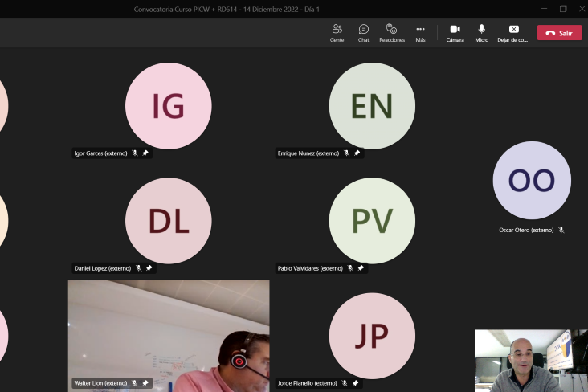Open the Gente participants panel
The image size is (588, 392).
tap(337, 33)
